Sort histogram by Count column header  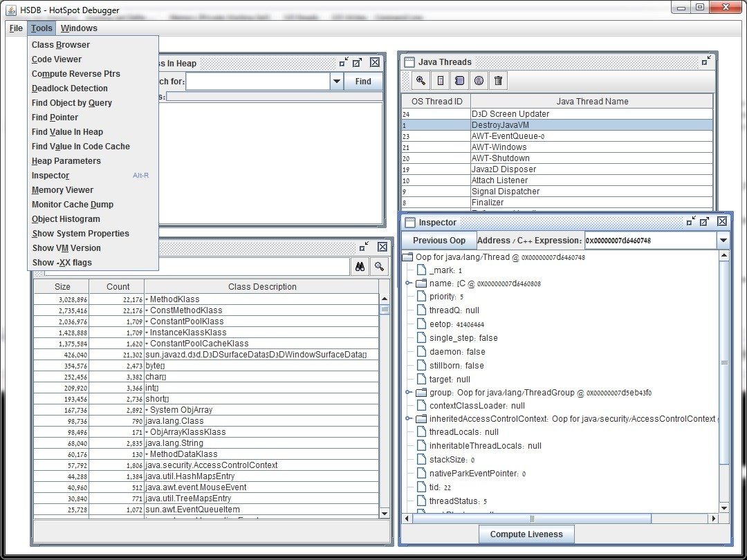click(x=118, y=287)
